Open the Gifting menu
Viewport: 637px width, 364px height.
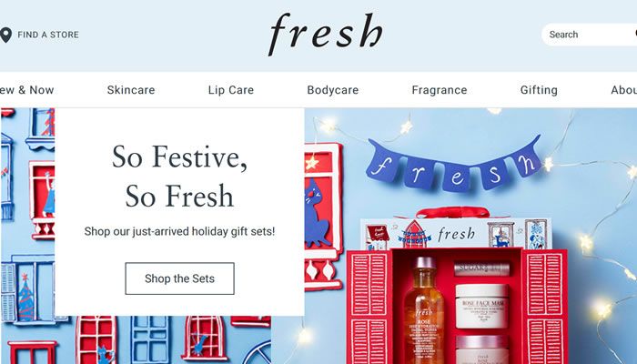(539, 90)
